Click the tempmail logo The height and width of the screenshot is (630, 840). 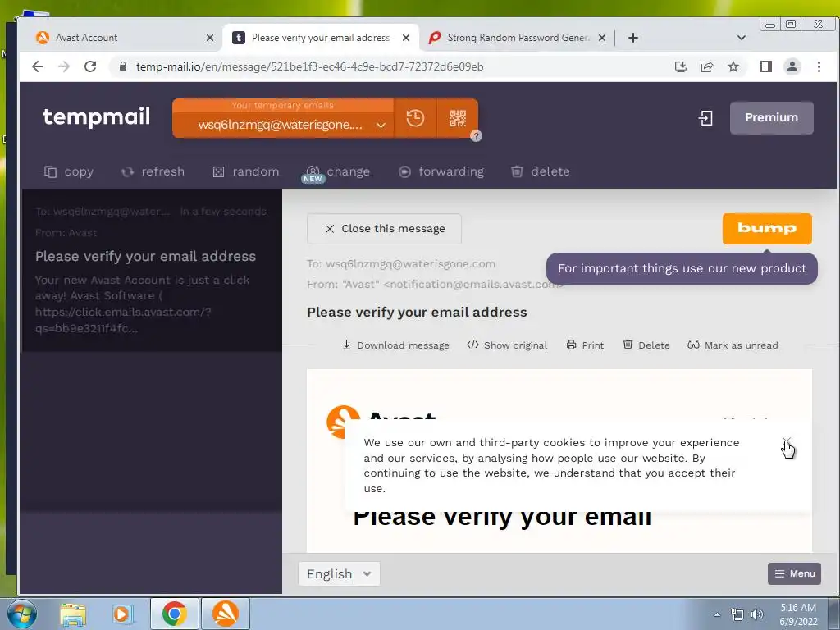97,116
